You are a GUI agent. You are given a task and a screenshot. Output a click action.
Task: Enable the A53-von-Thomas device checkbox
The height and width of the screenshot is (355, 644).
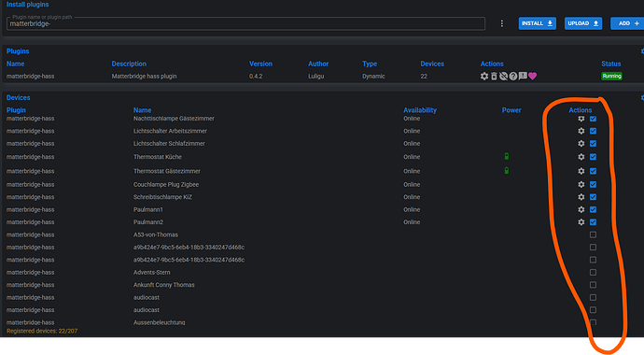[593, 234]
